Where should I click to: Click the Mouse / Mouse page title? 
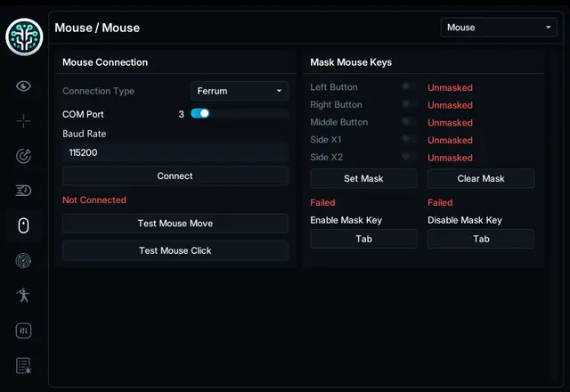97,28
